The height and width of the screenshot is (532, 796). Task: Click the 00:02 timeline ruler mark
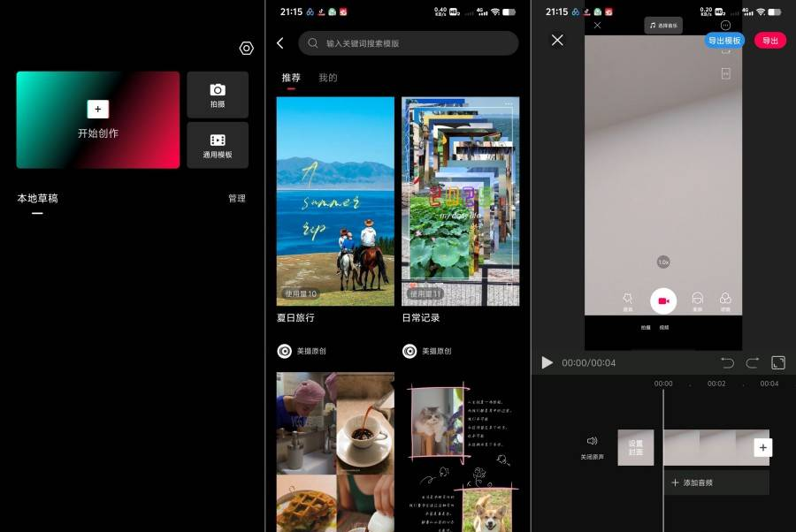[x=716, y=384]
